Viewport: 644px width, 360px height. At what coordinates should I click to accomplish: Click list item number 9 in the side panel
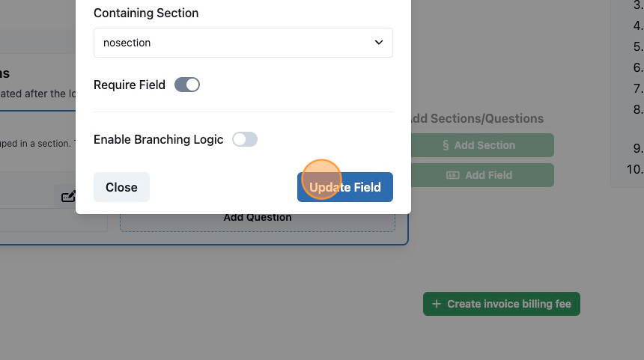click(x=638, y=148)
